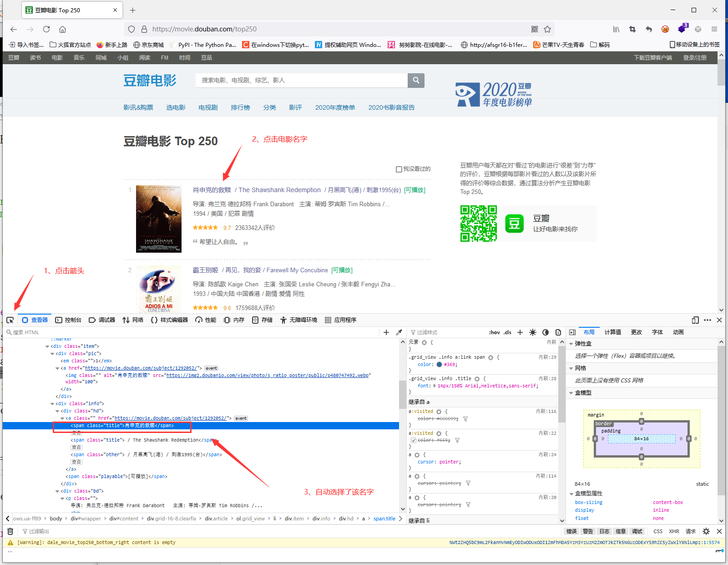This screenshot has width=728, height=565.
Task: Open the 计算值 computed tab
Action: click(612, 332)
